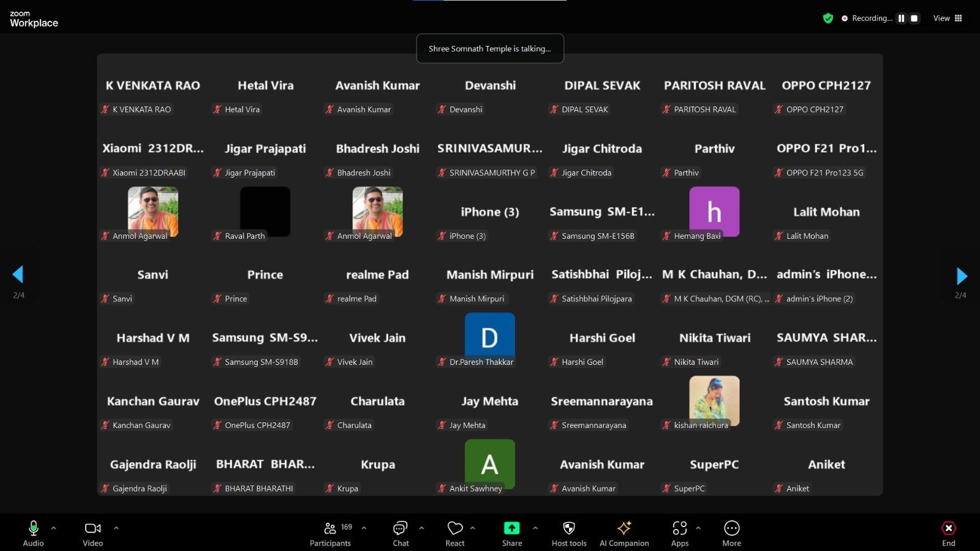Viewport: 980px width, 551px height.
Task: Start screen sharing with Share button
Action: click(511, 533)
